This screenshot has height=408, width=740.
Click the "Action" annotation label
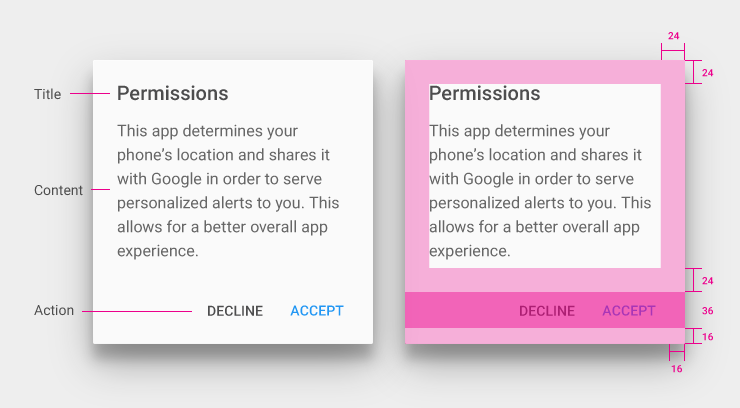pos(54,311)
